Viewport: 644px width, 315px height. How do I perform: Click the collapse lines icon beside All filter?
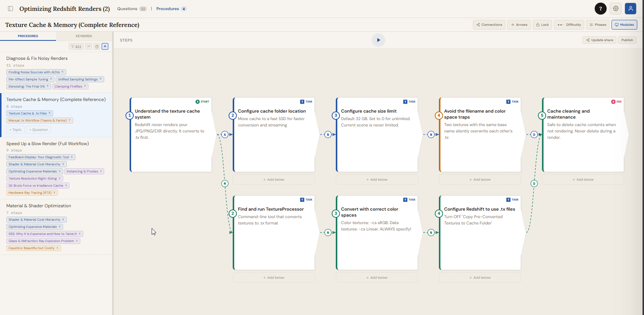tap(89, 46)
